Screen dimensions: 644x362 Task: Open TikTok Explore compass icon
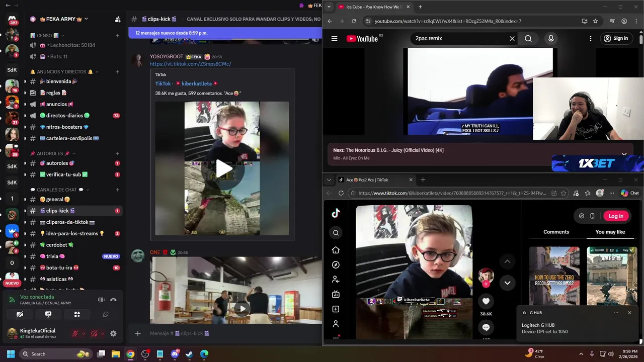coord(336,265)
